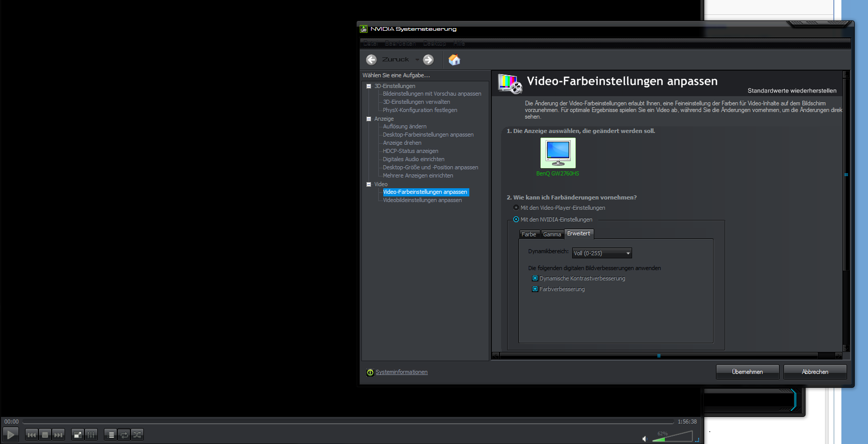Open Desktop-Größe und -Position anpassen
868x444 pixels.
tap(430, 167)
